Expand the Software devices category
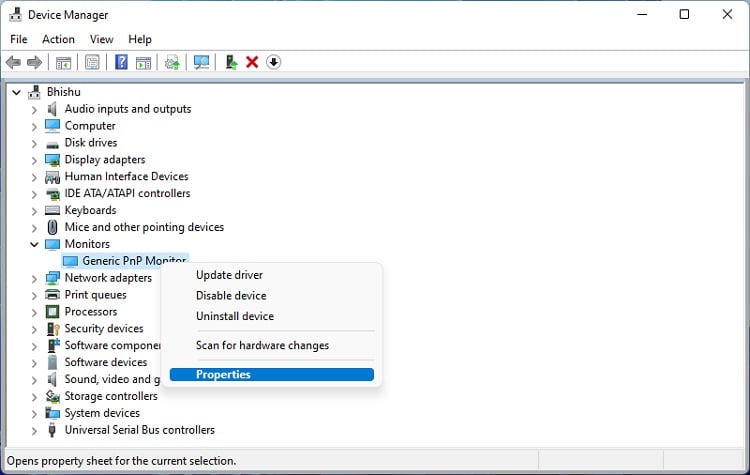 click(x=34, y=363)
